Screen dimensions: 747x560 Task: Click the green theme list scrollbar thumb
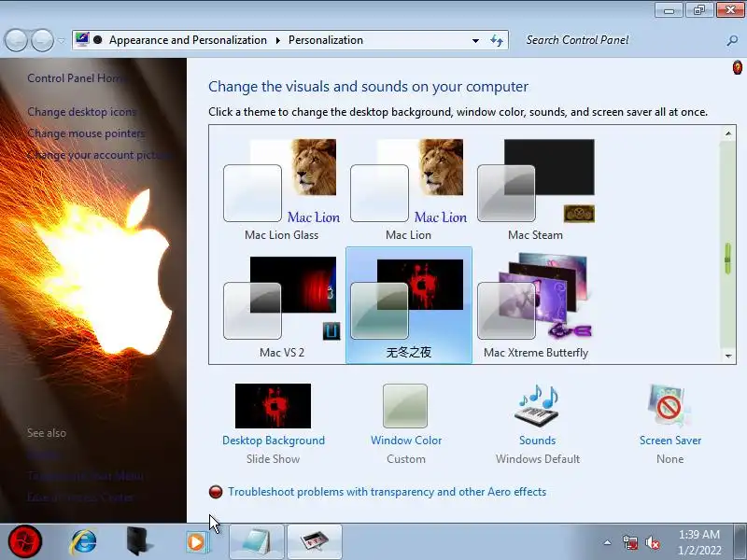tap(728, 259)
